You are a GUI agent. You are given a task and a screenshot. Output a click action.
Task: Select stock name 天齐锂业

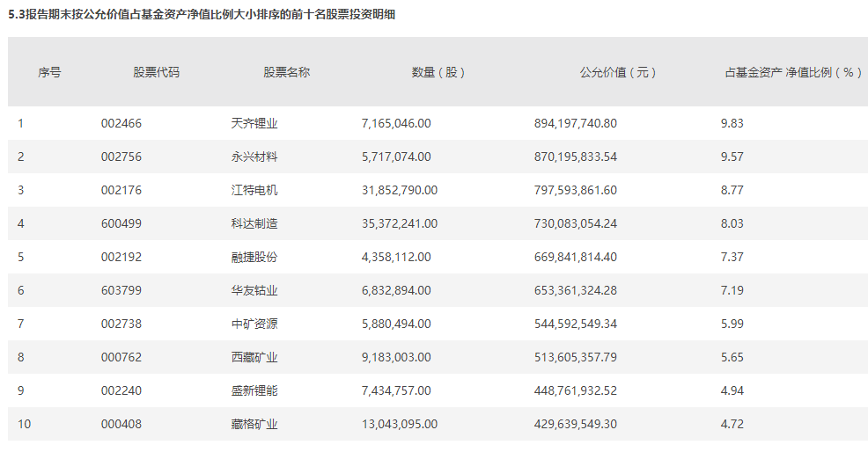(x=254, y=123)
